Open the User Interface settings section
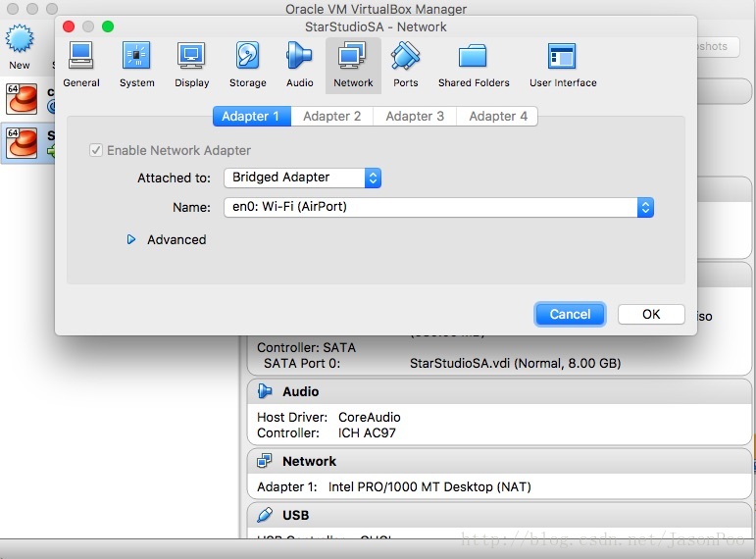 point(563,65)
